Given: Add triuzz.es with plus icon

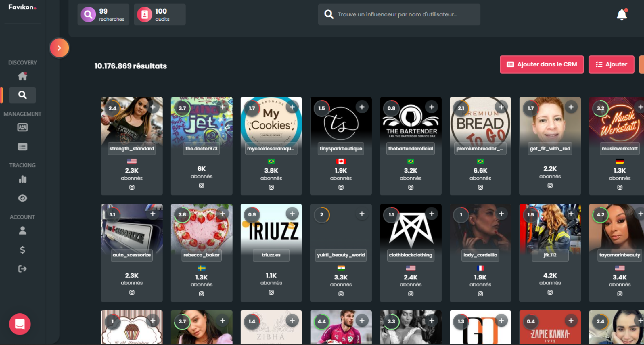Looking at the screenshot, I should point(292,214).
